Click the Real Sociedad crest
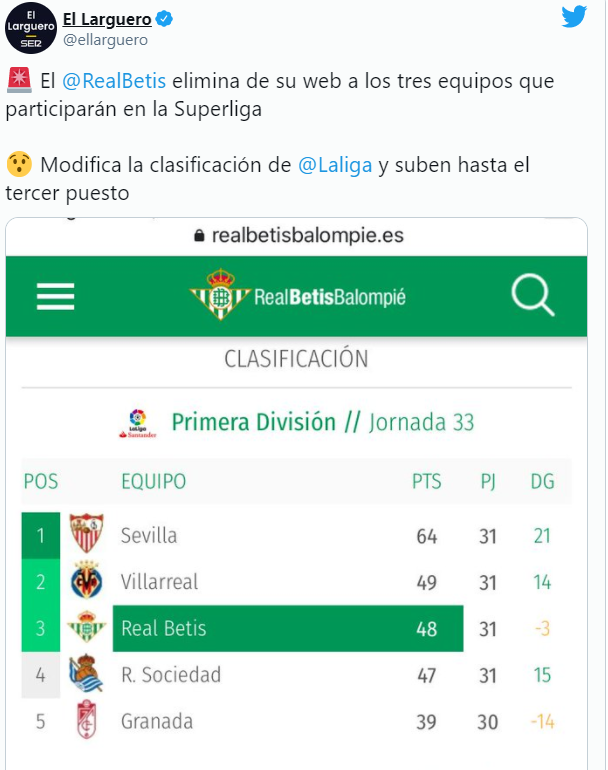608x770 pixels. [86, 673]
